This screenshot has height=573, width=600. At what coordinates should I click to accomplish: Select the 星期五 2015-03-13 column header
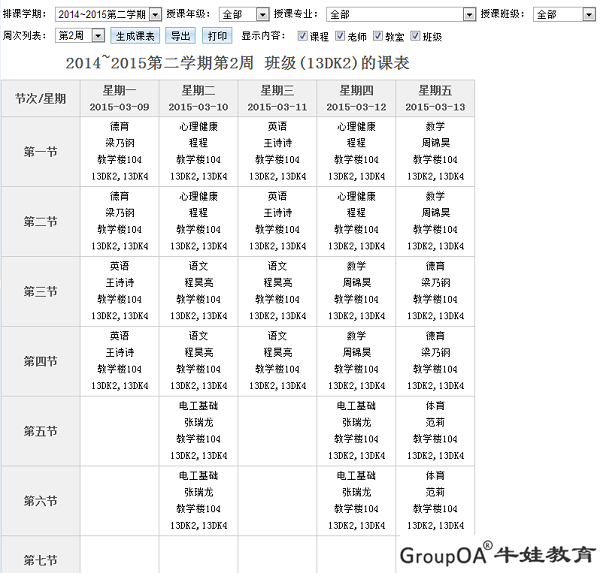coord(435,98)
